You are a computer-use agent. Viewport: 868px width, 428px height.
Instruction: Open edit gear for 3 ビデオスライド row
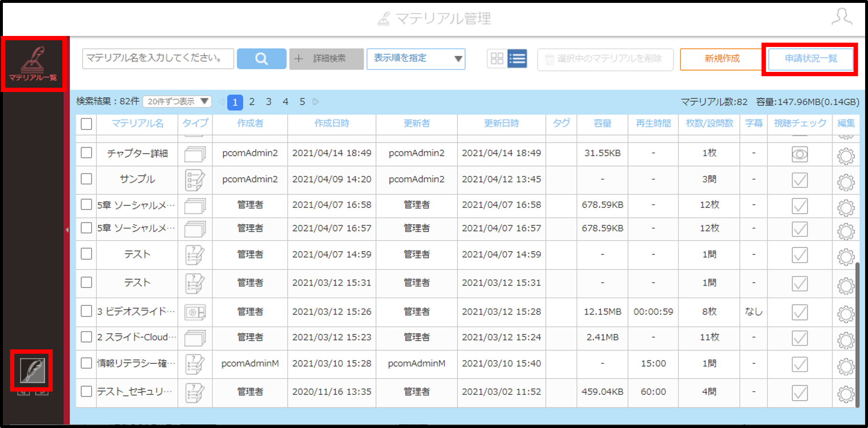pyautogui.click(x=846, y=314)
